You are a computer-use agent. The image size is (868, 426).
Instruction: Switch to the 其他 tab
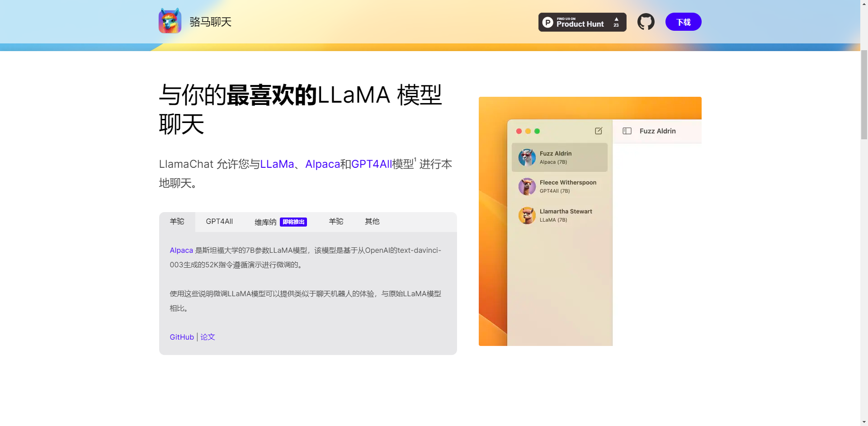pyautogui.click(x=372, y=222)
